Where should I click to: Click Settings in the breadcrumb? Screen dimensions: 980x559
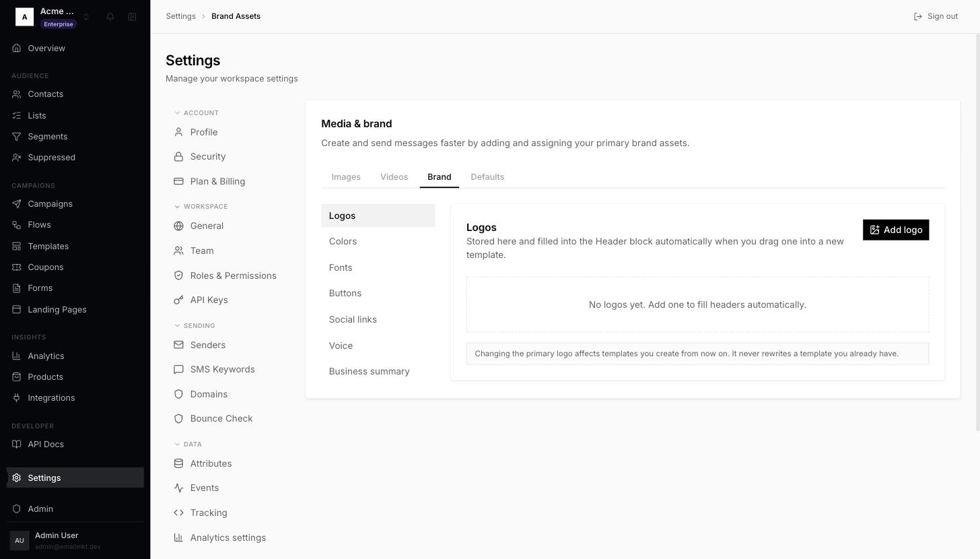181,16
